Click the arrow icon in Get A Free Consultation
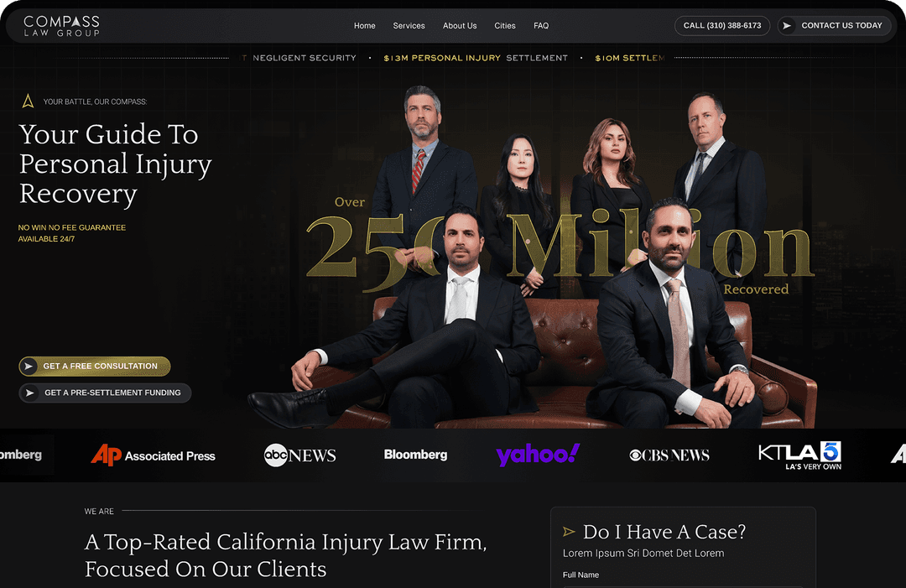 tap(29, 367)
